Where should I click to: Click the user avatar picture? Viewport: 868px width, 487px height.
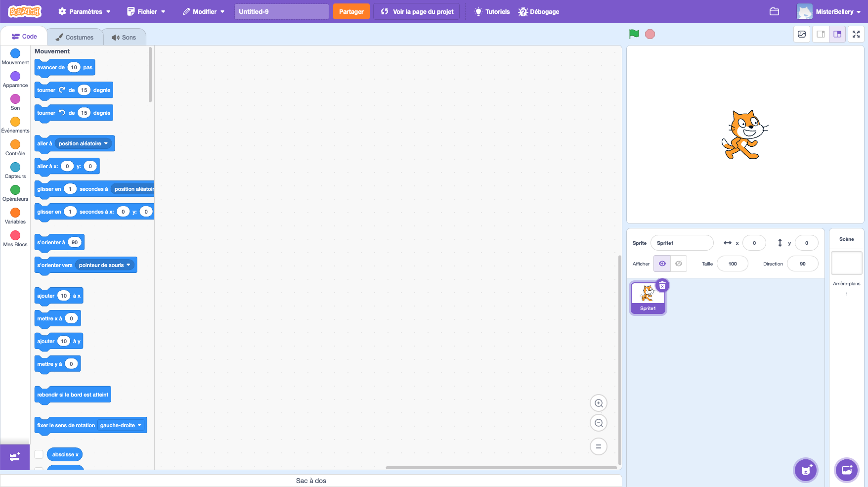click(805, 11)
